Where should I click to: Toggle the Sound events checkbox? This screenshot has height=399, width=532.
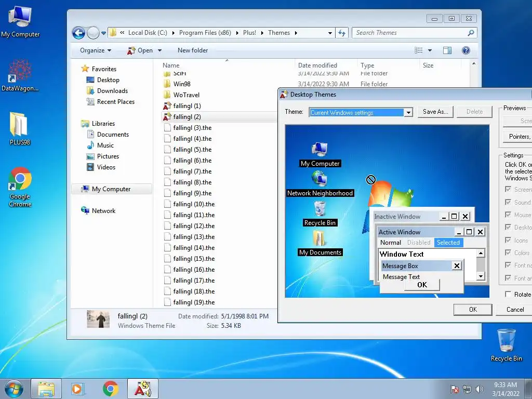tap(508, 202)
